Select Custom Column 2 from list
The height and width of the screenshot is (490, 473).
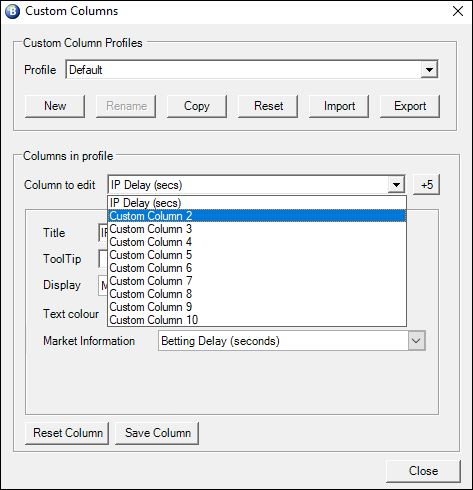click(257, 216)
